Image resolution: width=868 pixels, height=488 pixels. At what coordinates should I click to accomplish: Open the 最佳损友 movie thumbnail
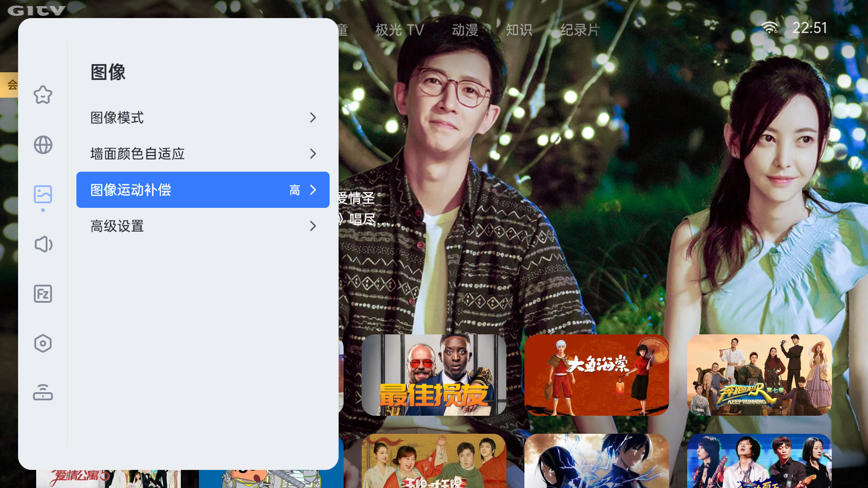click(x=434, y=375)
